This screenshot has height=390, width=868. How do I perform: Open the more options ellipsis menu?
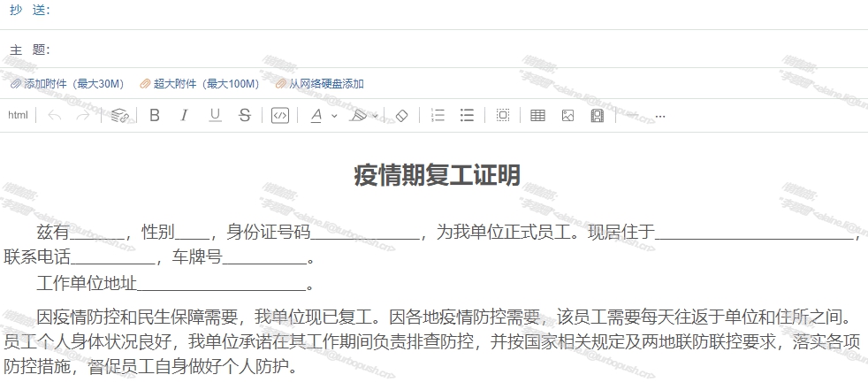tap(659, 116)
